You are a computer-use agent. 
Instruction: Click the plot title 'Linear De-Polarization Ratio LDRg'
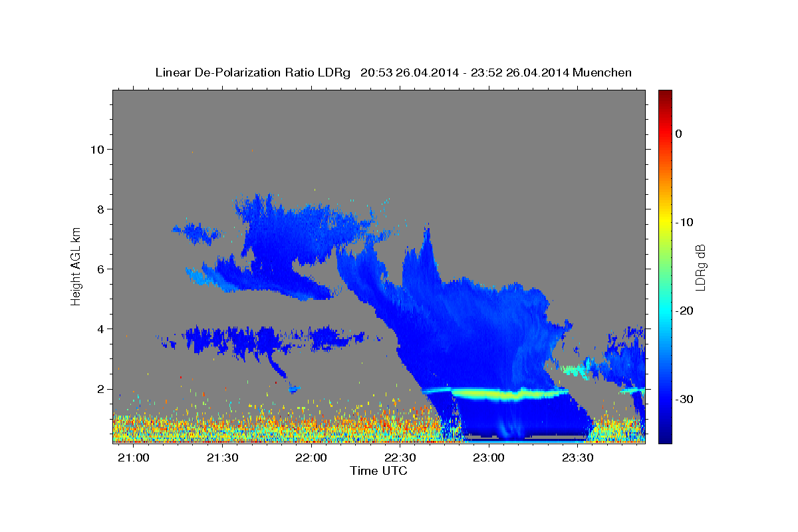pyautogui.click(x=253, y=72)
